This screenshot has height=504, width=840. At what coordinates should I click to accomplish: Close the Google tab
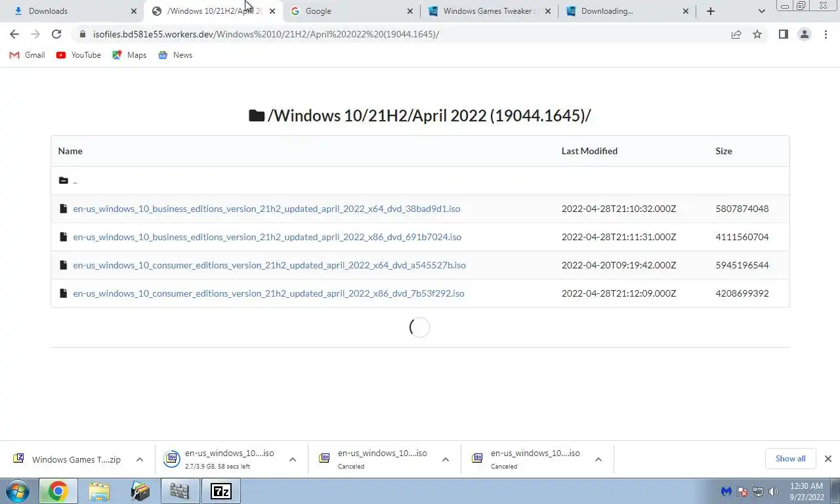(x=410, y=11)
